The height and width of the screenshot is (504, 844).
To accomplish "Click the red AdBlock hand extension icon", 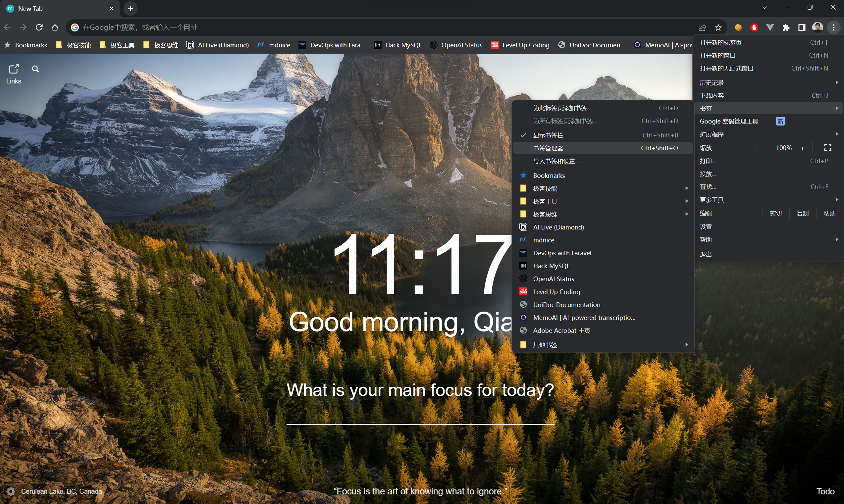I will click(x=754, y=27).
